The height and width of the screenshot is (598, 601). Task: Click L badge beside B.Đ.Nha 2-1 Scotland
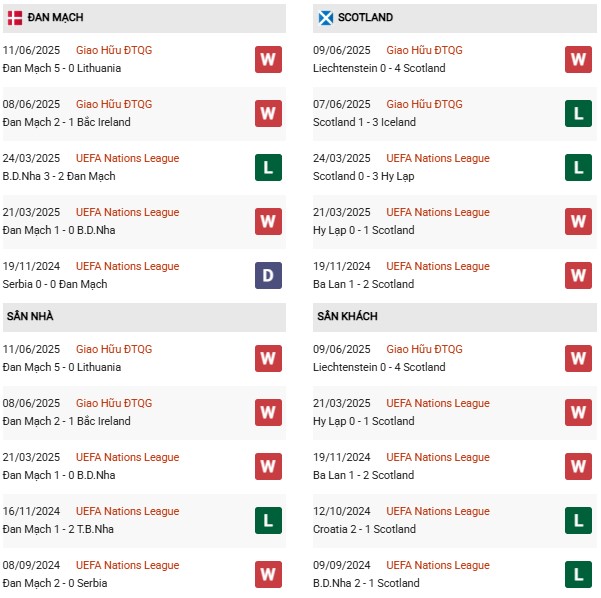pos(578,574)
